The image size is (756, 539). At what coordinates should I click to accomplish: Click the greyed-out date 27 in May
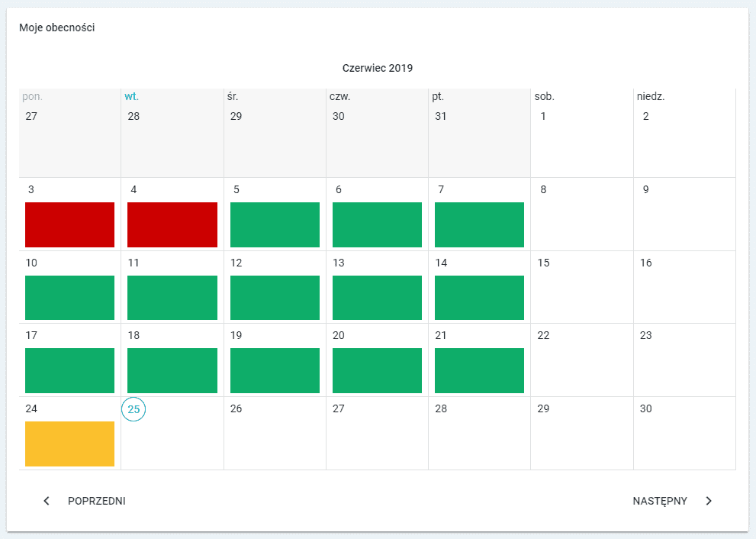[x=31, y=117]
